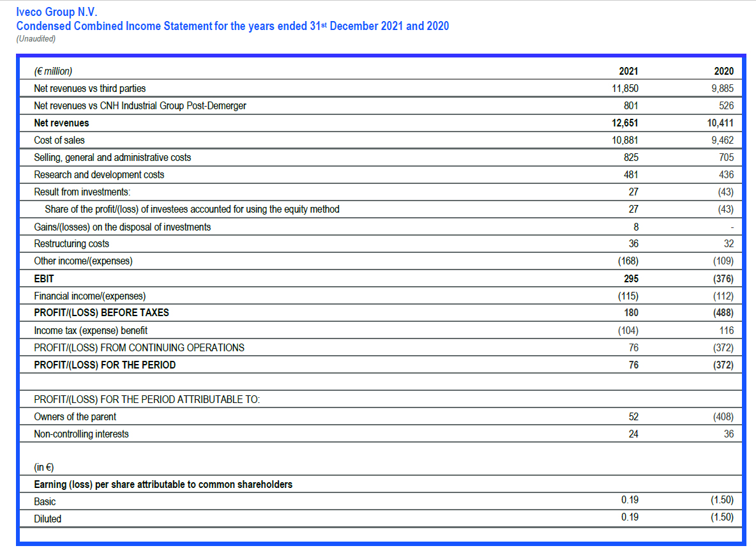Select 'Net revenues vs CNH Industrial Group Post-Demerger'
The image size is (756, 555).
click(140, 105)
